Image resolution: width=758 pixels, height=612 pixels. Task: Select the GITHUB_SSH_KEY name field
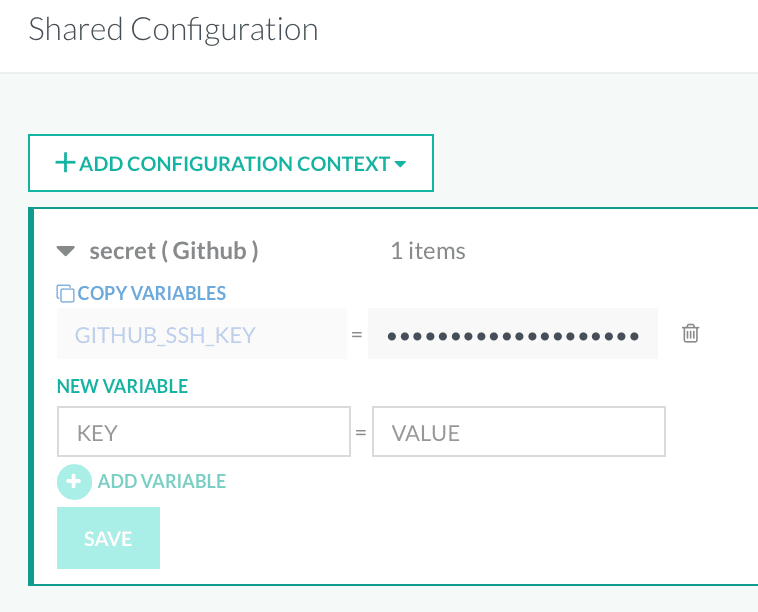point(202,334)
